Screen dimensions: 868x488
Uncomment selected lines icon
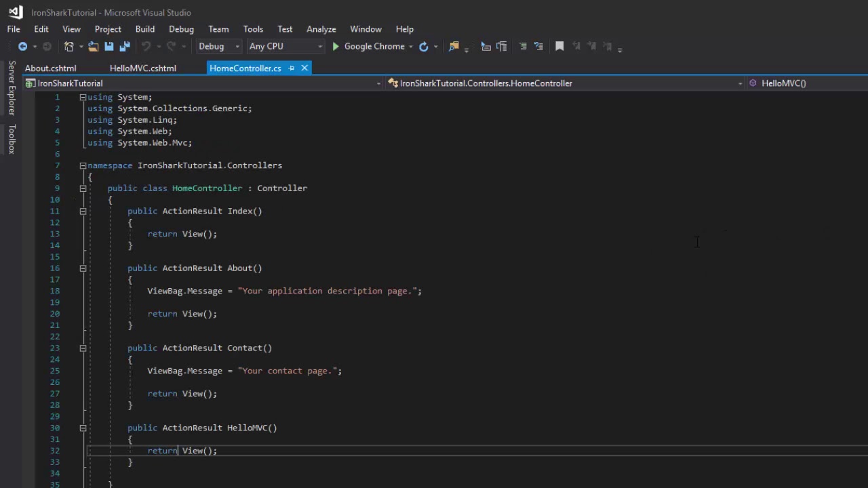point(538,47)
